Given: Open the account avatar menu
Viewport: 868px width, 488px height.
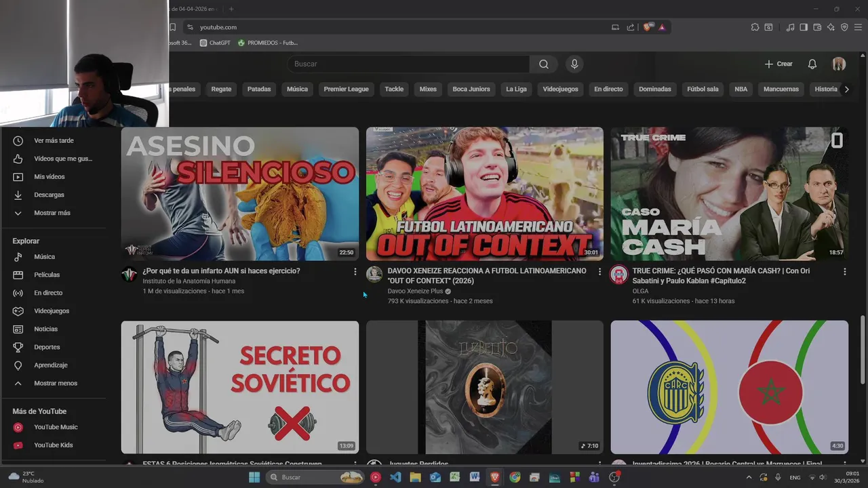Looking at the screenshot, I should (x=839, y=64).
